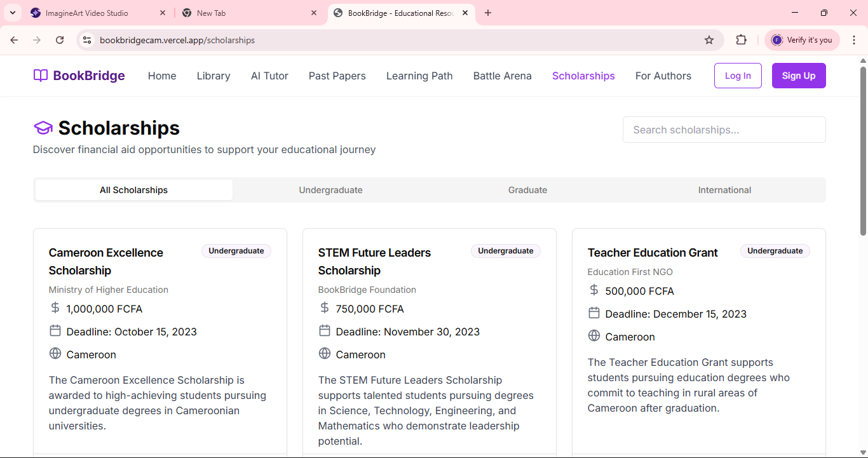
Task: Open the browser Extensions puzzle icon
Action: pyautogui.click(x=741, y=40)
